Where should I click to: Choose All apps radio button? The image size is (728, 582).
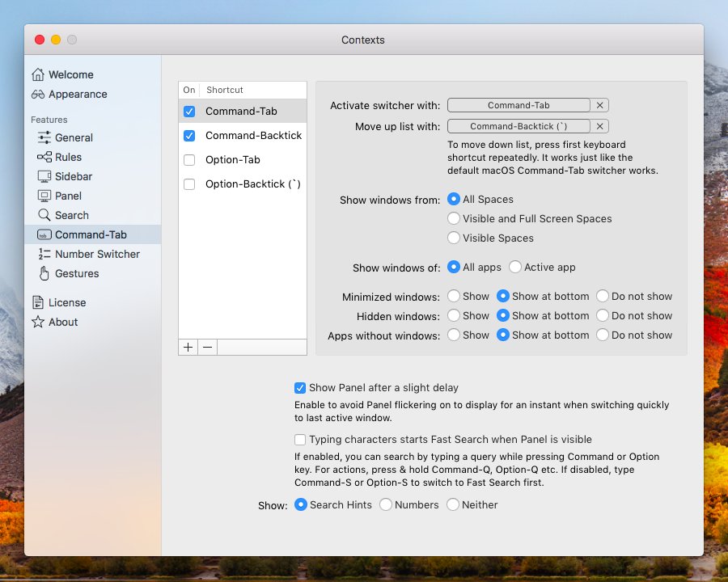(454, 267)
